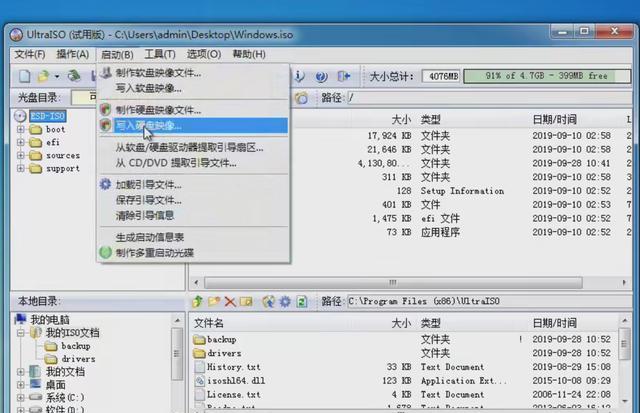Choose 生成启动信息表 entry
The height and width of the screenshot is (413, 640).
194,237
